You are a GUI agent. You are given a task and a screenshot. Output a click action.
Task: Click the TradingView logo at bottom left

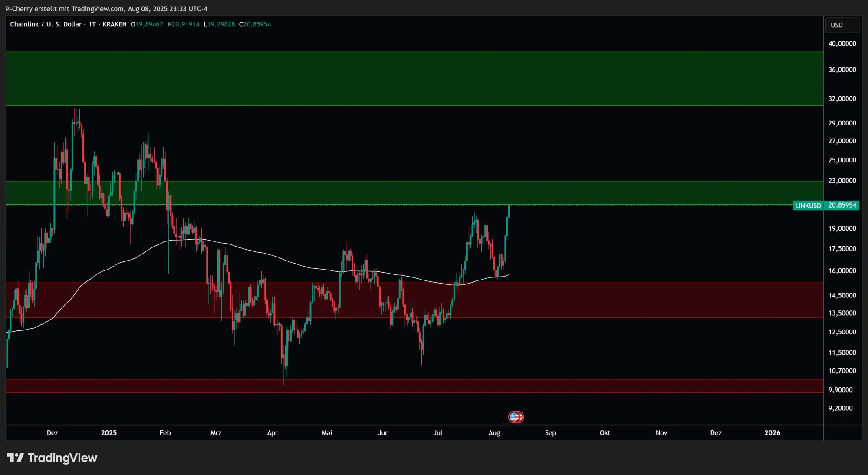52,458
